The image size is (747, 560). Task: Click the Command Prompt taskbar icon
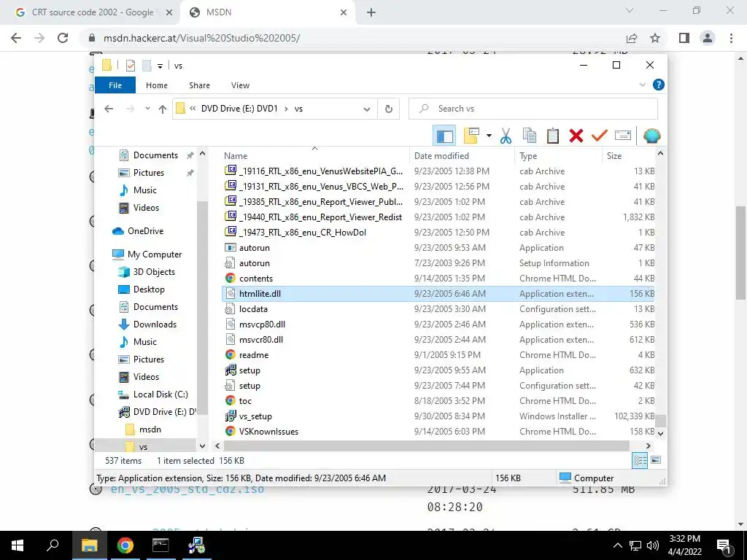pyautogui.click(x=160, y=545)
